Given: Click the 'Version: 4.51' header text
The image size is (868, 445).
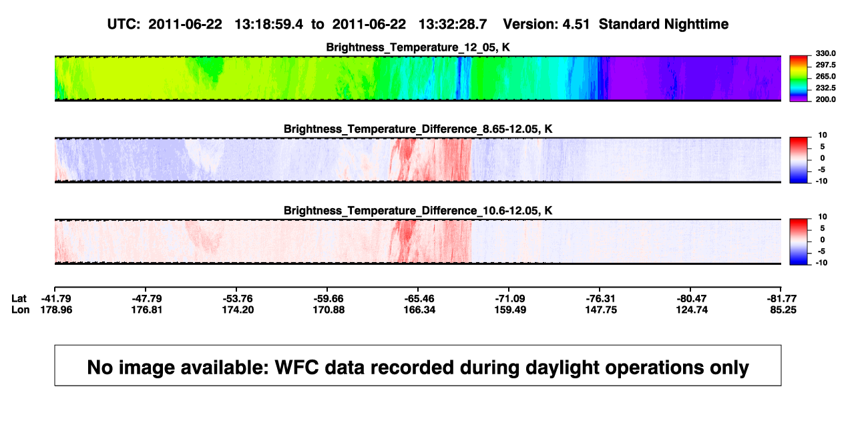Looking at the screenshot, I should click(x=547, y=24).
